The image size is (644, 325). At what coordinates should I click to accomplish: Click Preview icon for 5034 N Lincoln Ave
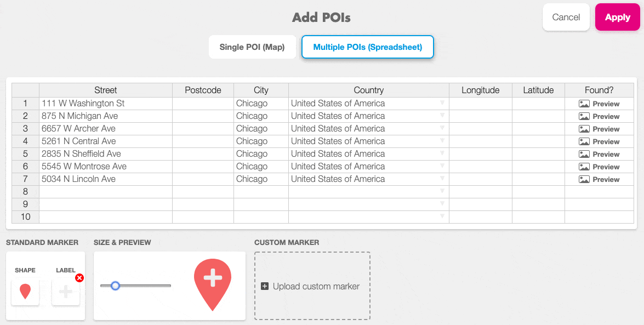pyautogui.click(x=584, y=179)
